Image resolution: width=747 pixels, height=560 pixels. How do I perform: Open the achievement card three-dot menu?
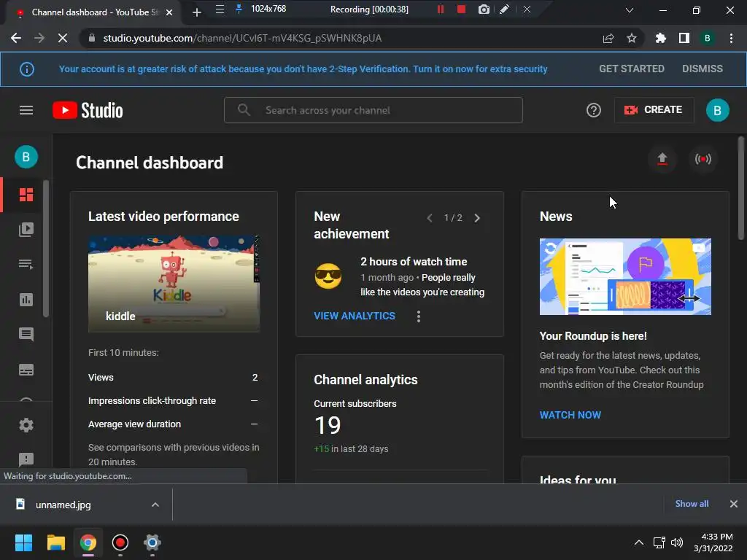tap(419, 316)
